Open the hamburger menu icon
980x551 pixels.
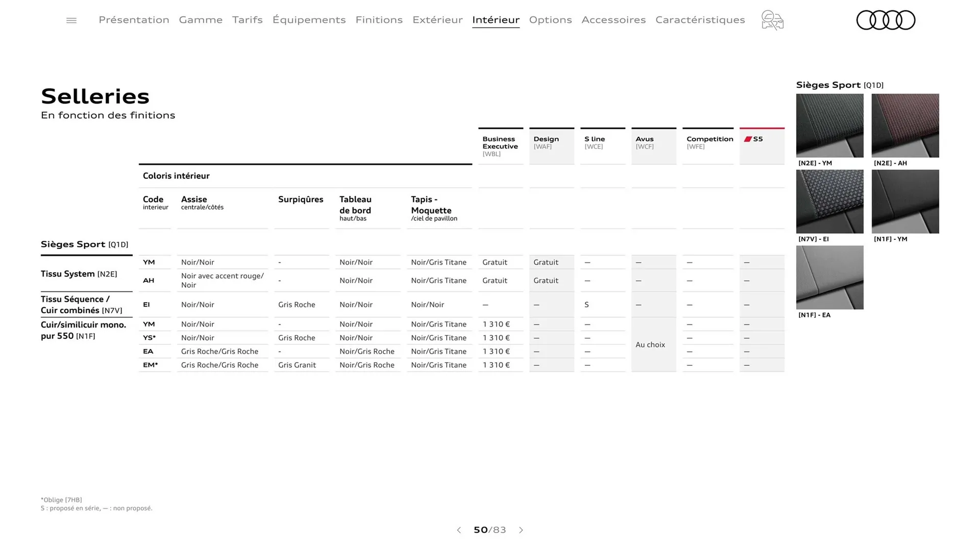(71, 20)
